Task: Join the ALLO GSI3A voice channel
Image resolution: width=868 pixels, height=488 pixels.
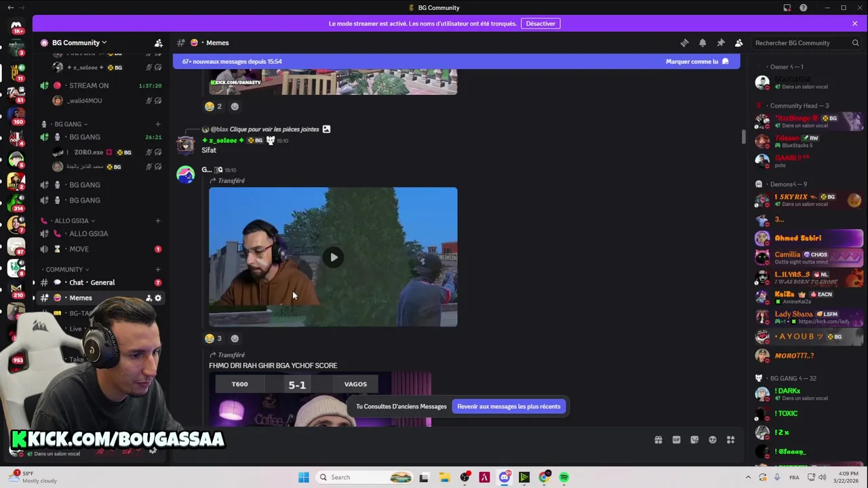Action: tap(100, 234)
